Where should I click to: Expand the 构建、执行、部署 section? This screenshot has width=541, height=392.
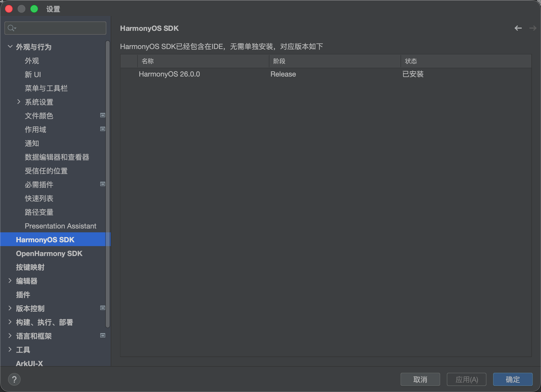click(10, 322)
